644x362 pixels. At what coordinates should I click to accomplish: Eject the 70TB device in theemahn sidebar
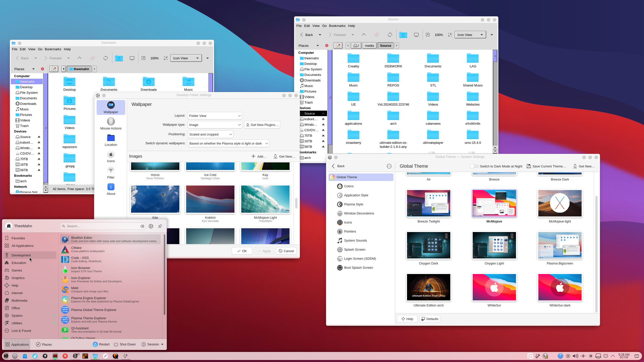pyautogui.click(x=39, y=159)
